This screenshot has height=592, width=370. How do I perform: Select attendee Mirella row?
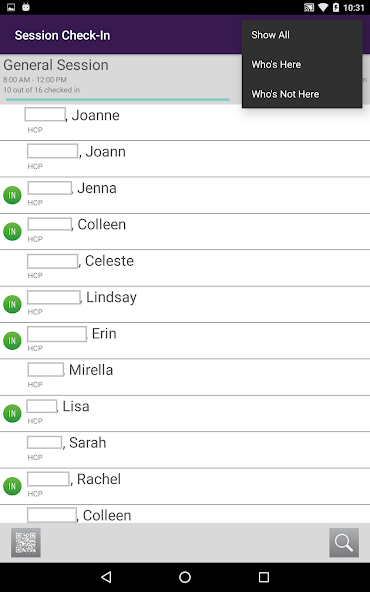(185, 377)
